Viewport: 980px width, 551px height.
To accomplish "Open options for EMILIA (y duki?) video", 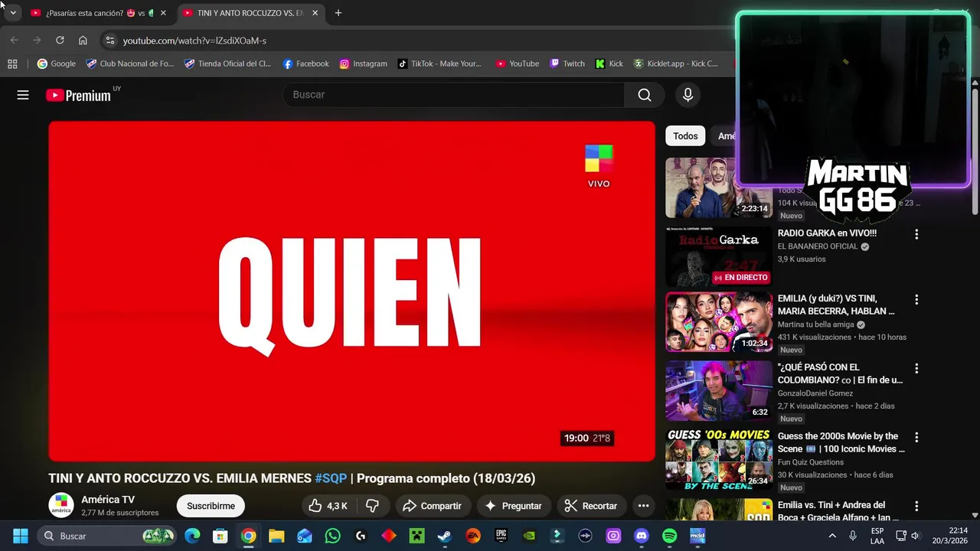I will point(916,300).
